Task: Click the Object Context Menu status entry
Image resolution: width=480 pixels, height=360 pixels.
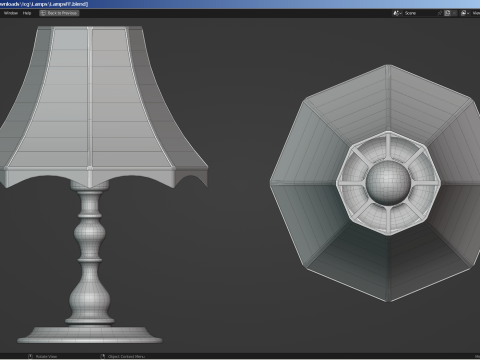Action: pyautogui.click(x=123, y=356)
